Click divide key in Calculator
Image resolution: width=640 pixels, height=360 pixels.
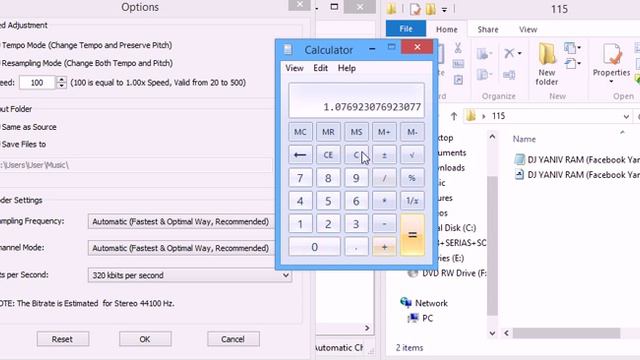tap(384, 178)
